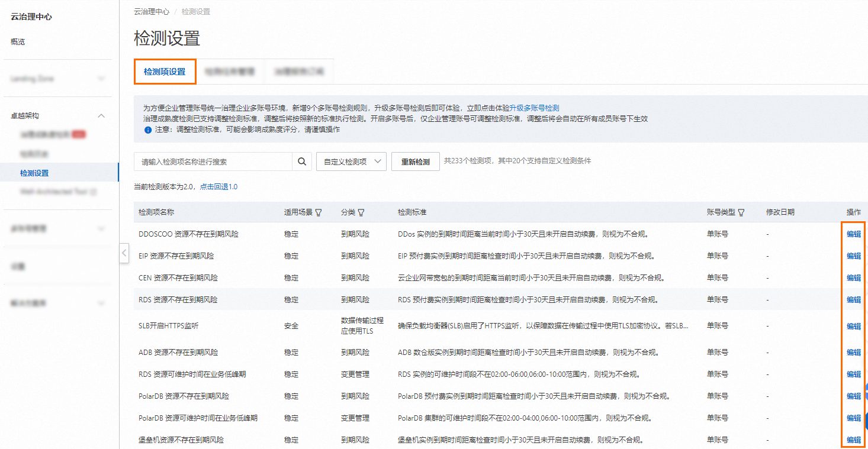Edit the ADB 资源不存在到期风险 row
Viewport: 868px width, 449px height.
(x=853, y=353)
